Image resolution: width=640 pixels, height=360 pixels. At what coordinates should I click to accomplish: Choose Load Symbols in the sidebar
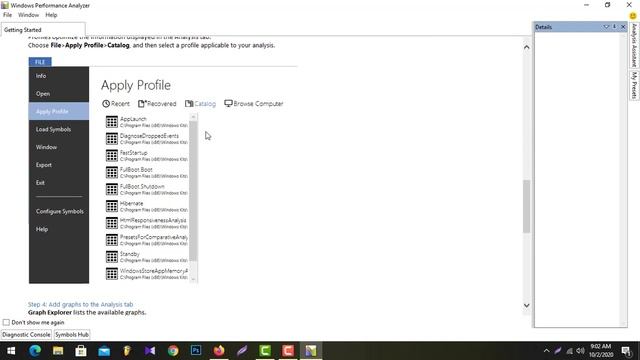point(53,129)
